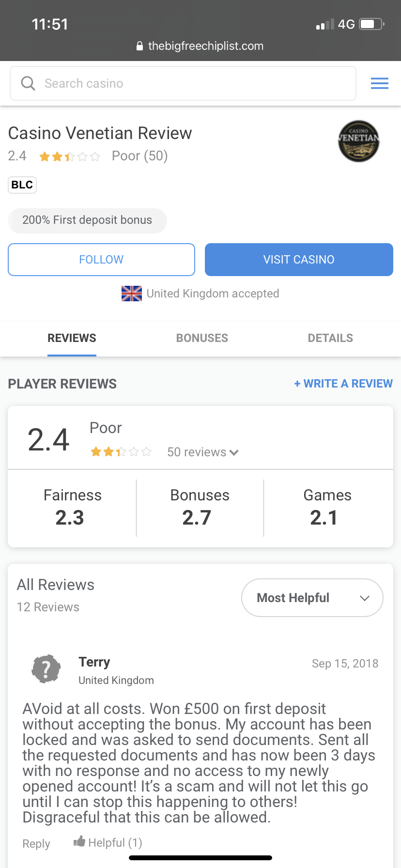401x868 pixels.
Task: Tap the padlock icon in the address bar
Action: click(140, 46)
